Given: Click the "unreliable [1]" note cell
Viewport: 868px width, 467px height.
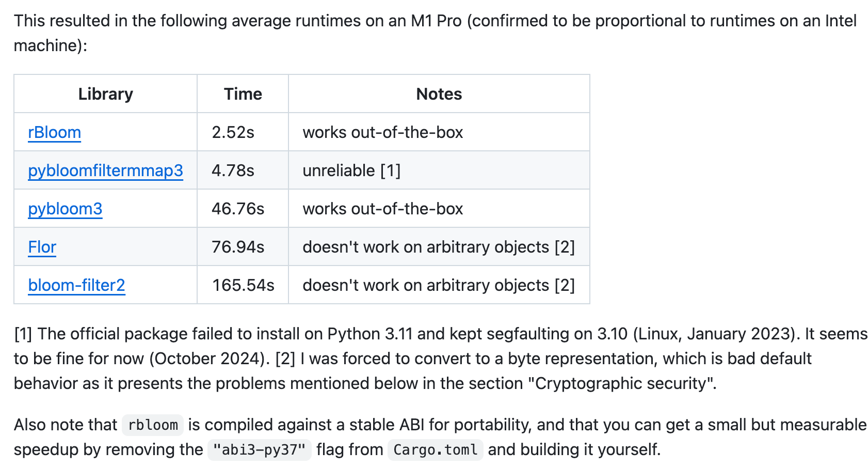Looking at the screenshot, I should coord(351,170).
